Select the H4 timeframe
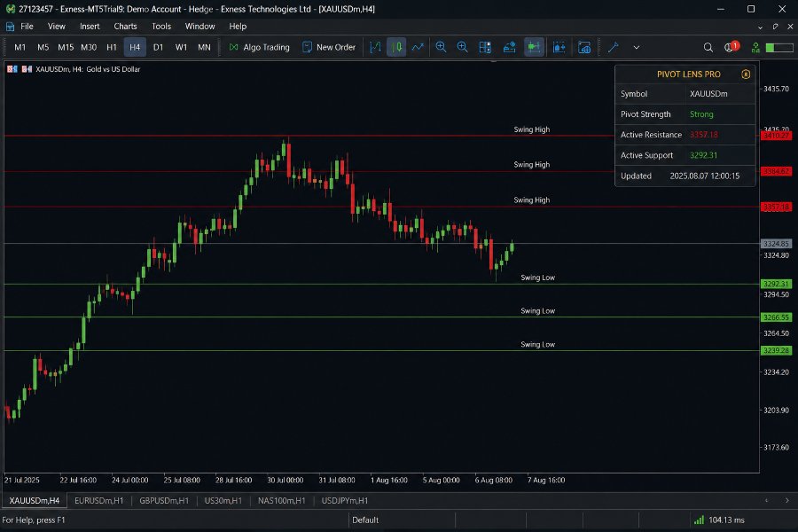The image size is (798, 532). (135, 47)
